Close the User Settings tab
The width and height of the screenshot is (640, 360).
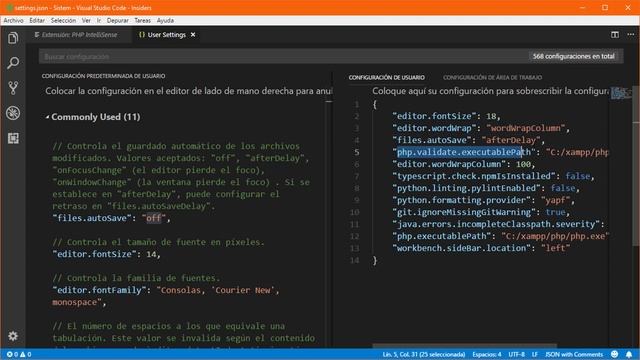click(193, 35)
